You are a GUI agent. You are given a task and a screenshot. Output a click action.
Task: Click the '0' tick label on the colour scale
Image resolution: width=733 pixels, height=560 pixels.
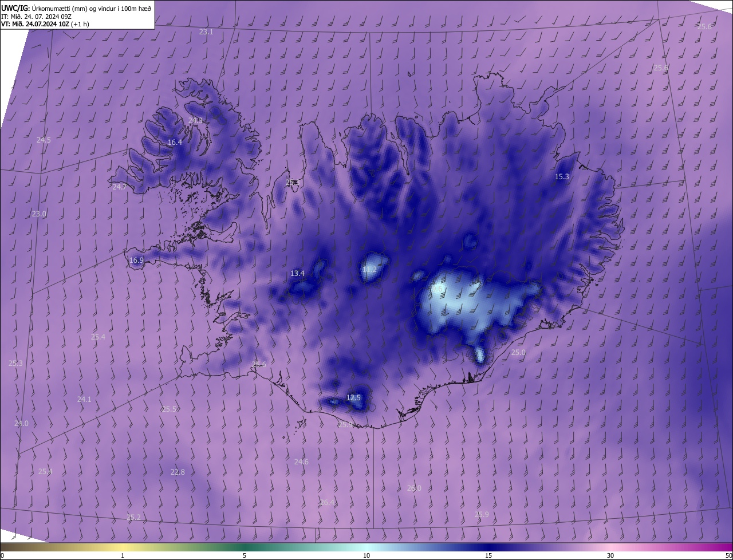[2, 556]
